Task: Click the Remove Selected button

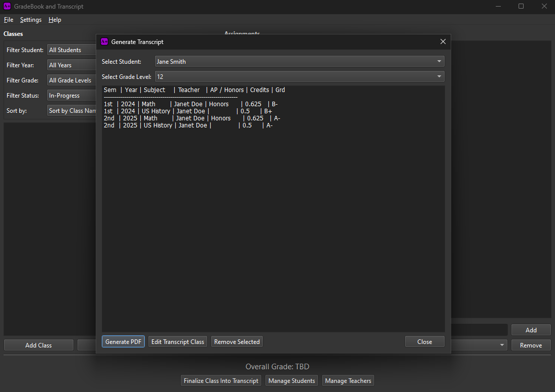Action: click(x=237, y=342)
